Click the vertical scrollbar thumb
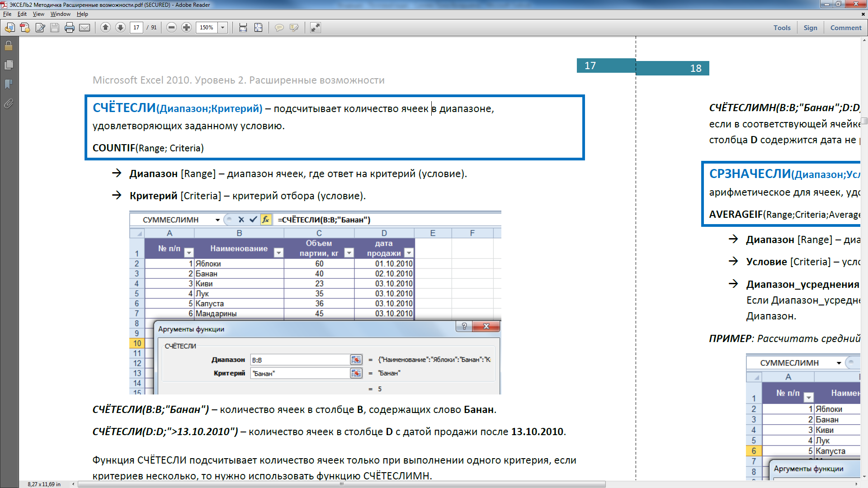 (864, 121)
